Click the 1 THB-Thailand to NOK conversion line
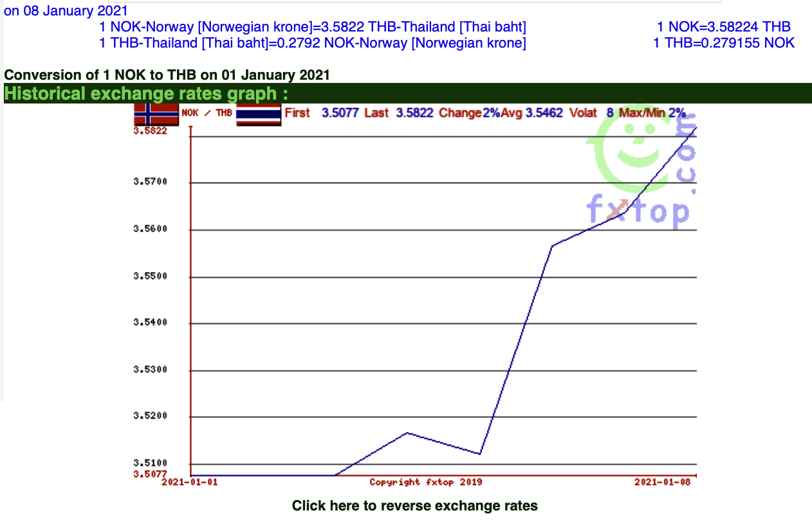Viewport: 812px width, 522px height. (x=313, y=43)
